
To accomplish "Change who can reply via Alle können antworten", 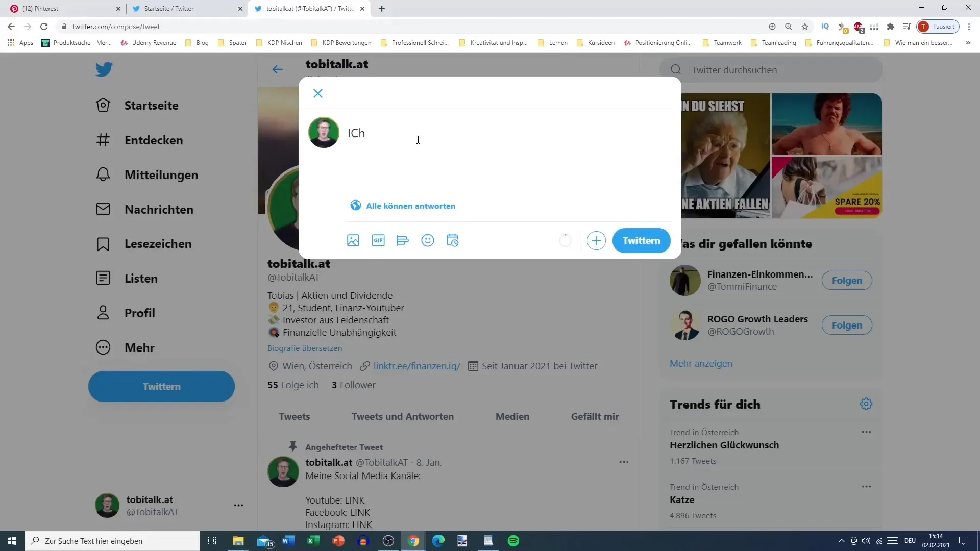I will [403, 206].
